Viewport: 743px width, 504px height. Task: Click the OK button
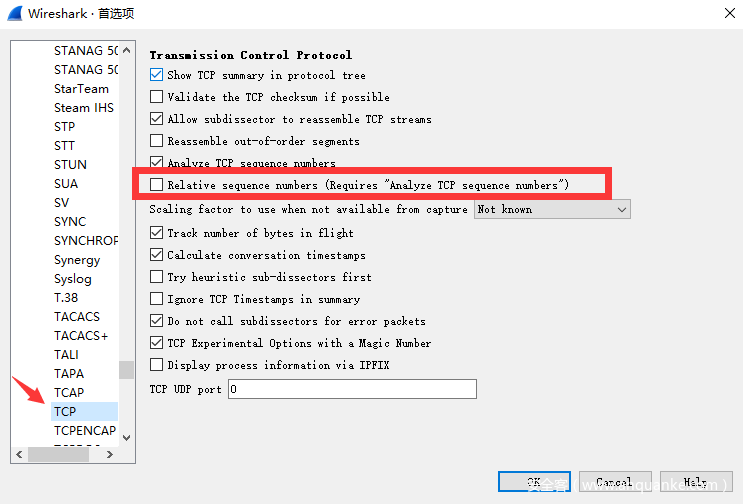pos(534,482)
